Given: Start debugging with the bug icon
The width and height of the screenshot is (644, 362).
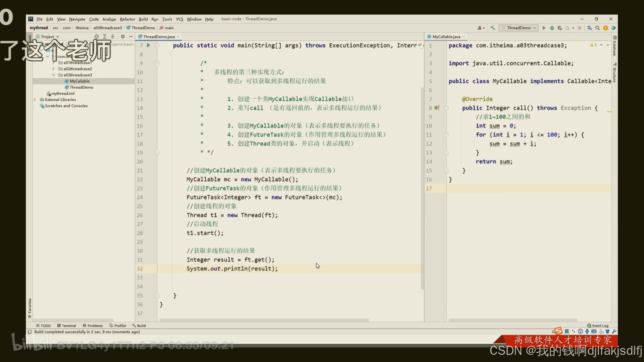Looking at the screenshot, I should [552, 28].
